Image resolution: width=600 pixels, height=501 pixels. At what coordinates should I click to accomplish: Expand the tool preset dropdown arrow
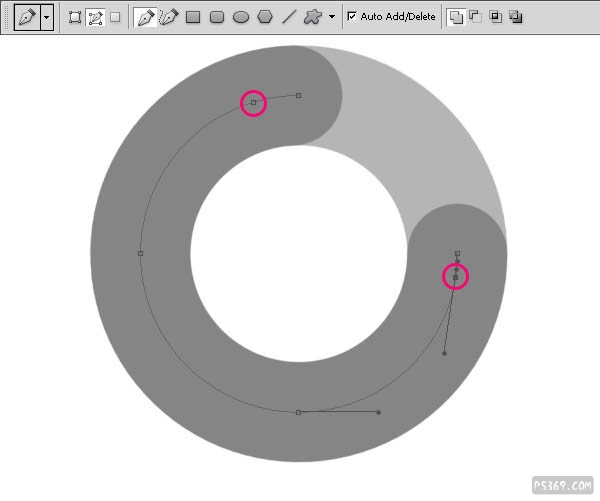point(46,17)
